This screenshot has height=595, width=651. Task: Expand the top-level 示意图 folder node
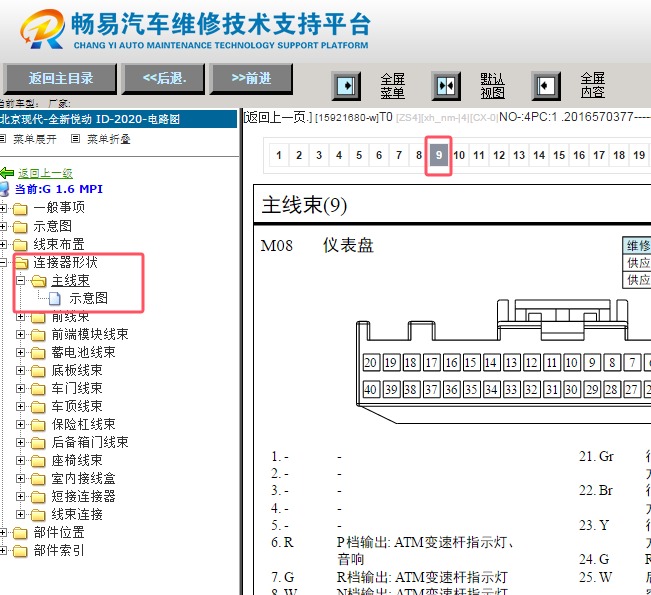[x=3, y=226]
